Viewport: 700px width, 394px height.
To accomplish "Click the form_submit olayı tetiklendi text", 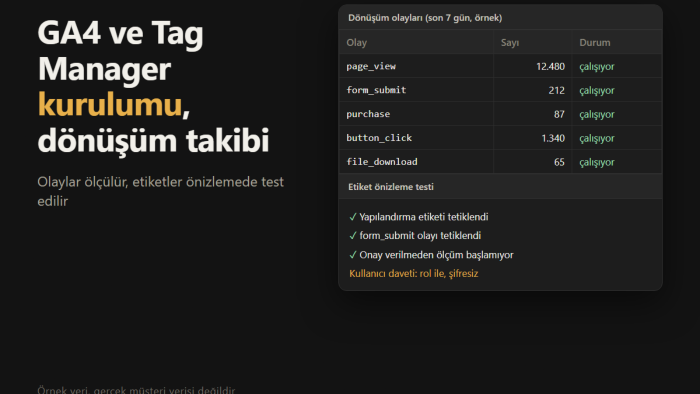I will click(420, 236).
